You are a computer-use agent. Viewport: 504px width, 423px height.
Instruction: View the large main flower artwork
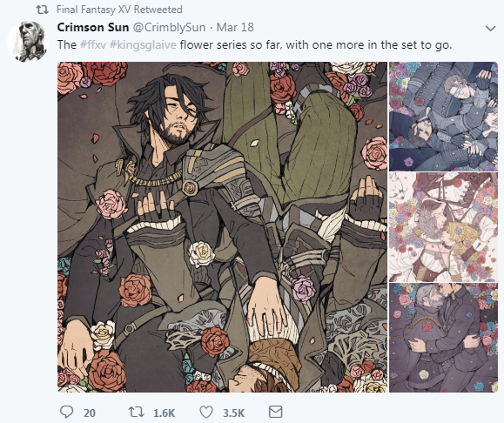[223, 227]
